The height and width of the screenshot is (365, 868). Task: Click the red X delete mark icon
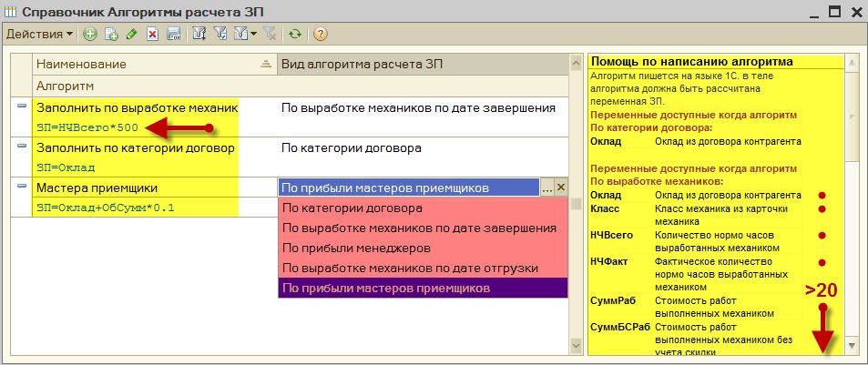[x=152, y=34]
